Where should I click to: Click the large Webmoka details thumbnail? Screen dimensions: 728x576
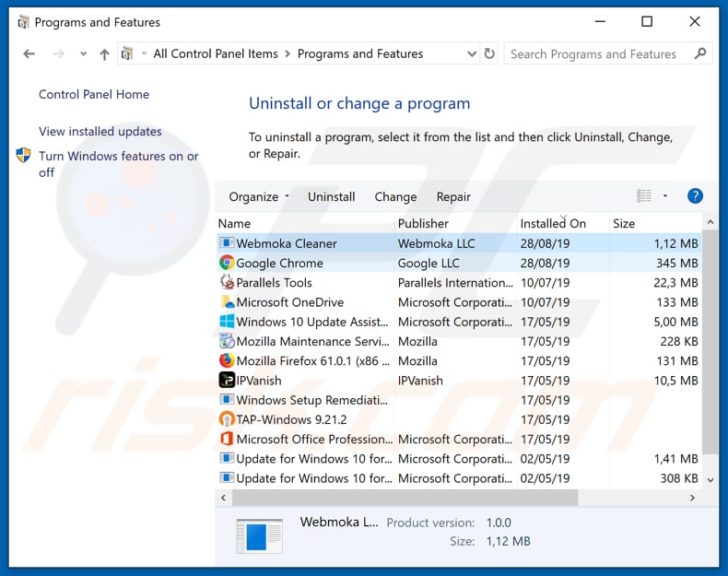pyautogui.click(x=259, y=536)
